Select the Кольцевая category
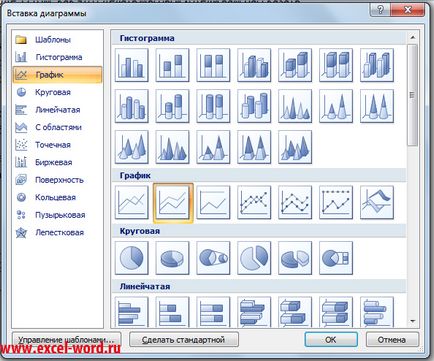Screen dimensions: 434x361 pos(57,197)
